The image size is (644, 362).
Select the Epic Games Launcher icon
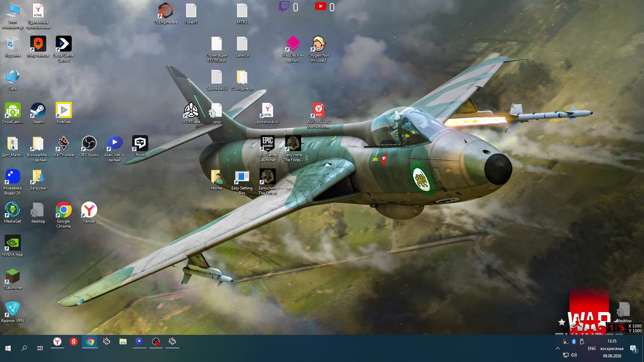tap(267, 149)
